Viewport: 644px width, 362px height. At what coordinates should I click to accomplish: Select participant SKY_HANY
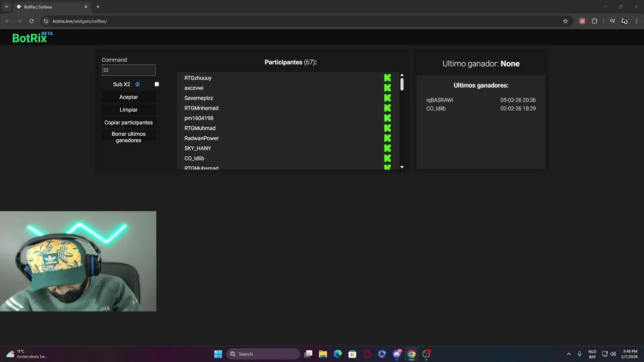point(198,148)
